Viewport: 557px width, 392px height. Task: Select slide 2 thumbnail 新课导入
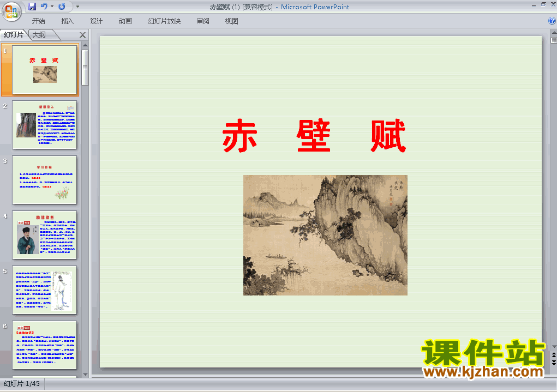44,125
